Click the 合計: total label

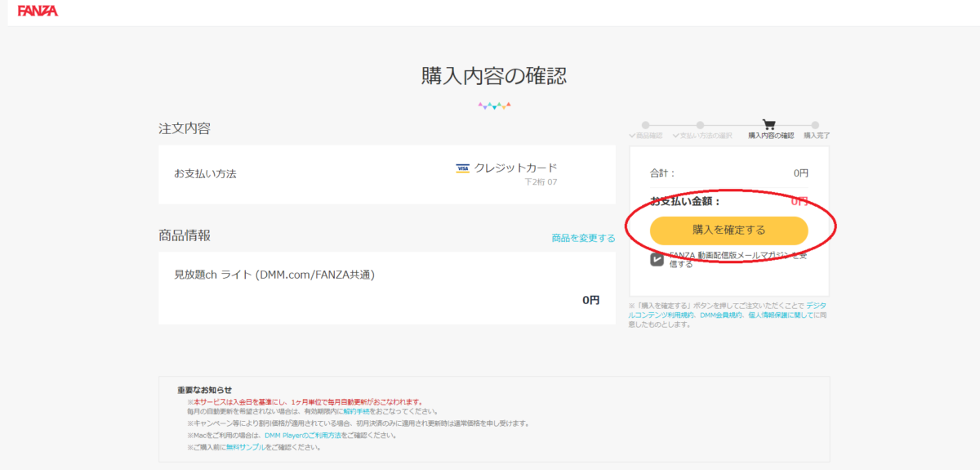point(662,173)
